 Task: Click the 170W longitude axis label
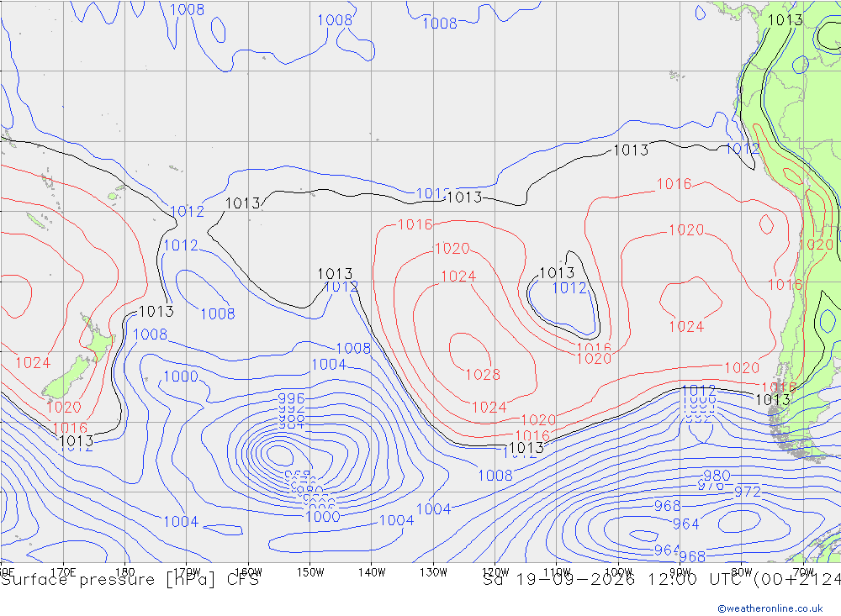187,572
